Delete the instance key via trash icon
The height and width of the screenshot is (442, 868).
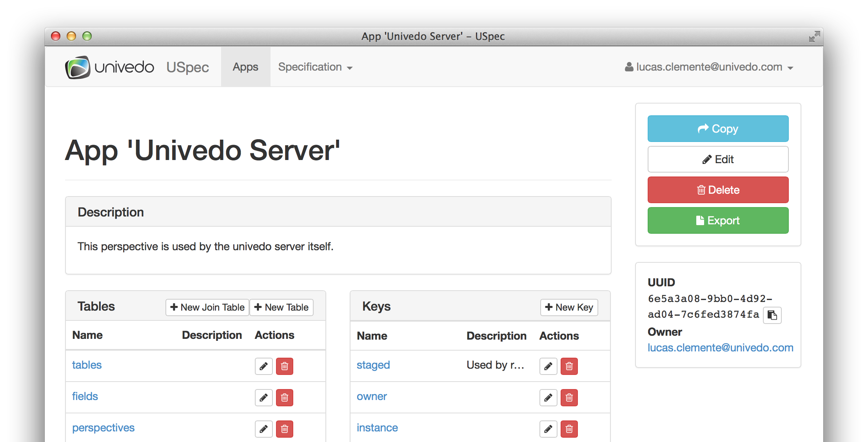tap(569, 429)
